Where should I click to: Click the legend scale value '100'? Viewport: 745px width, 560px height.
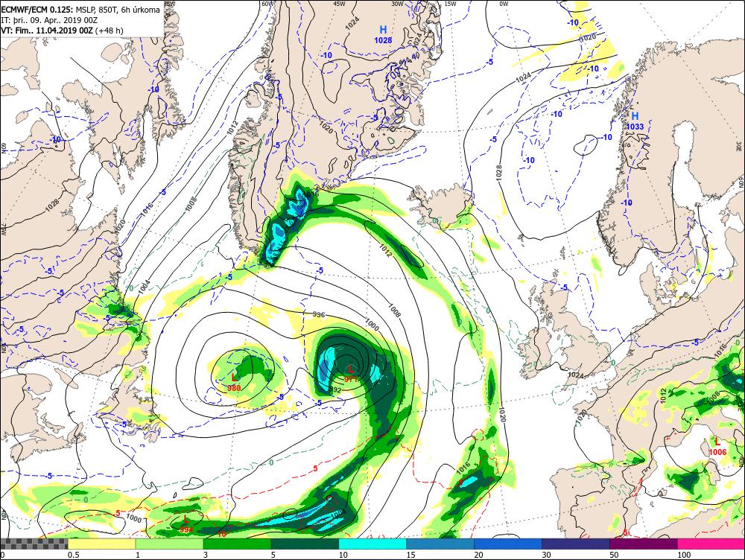[684, 555]
